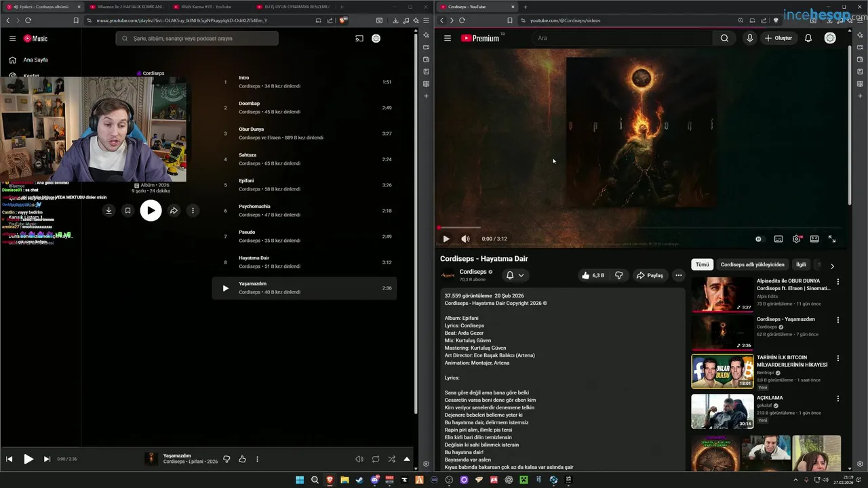This screenshot has width=868, height=488.
Task: Open the YouTube guide hamburger menu
Action: pyautogui.click(x=448, y=38)
